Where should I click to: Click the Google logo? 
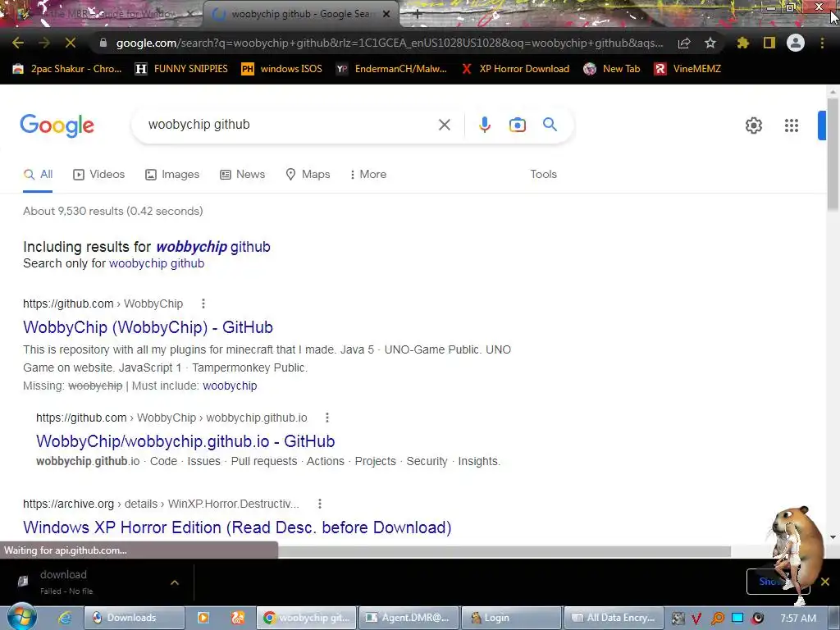point(57,126)
